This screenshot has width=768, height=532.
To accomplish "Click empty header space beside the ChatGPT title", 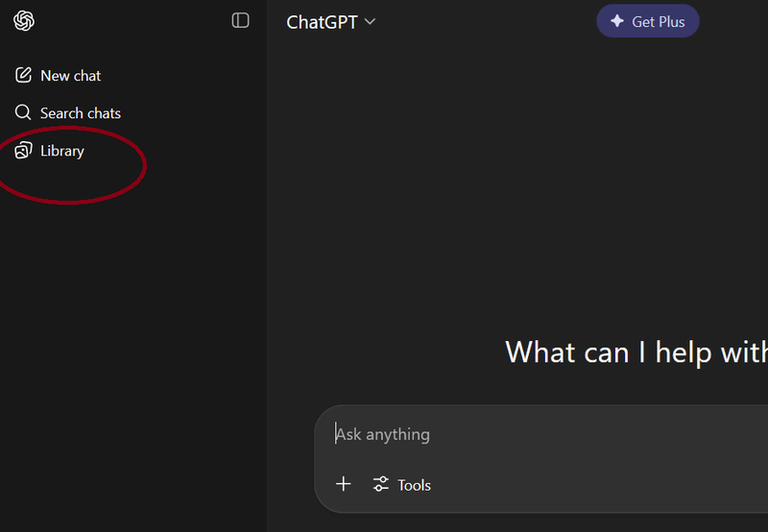I will click(x=485, y=21).
